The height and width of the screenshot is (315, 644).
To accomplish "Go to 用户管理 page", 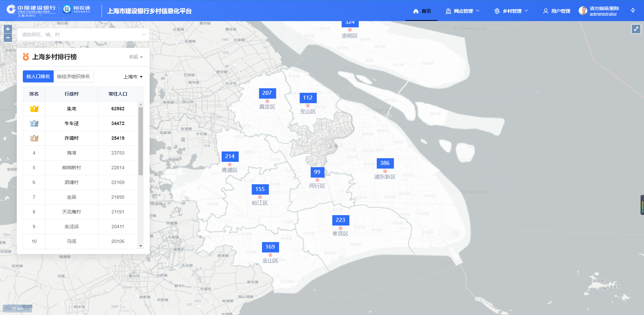I will tap(557, 11).
